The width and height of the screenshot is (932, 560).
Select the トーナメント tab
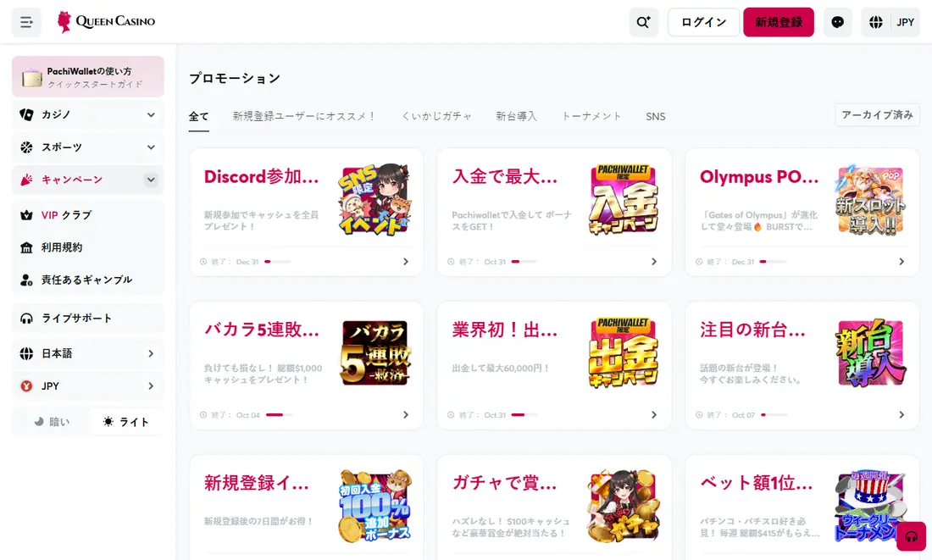click(x=591, y=117)
